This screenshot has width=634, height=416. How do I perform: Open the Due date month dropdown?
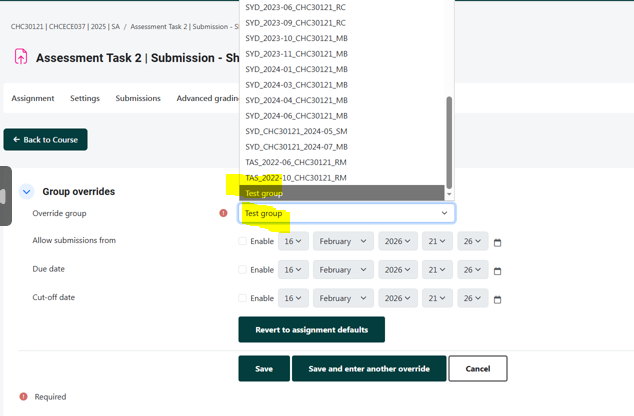click(x=343, y=270)
